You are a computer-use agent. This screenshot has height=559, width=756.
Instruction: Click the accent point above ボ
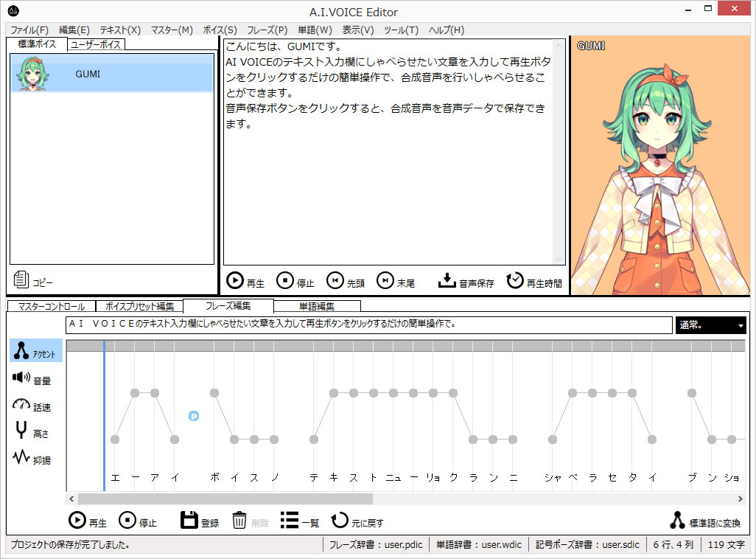[214, 393]
